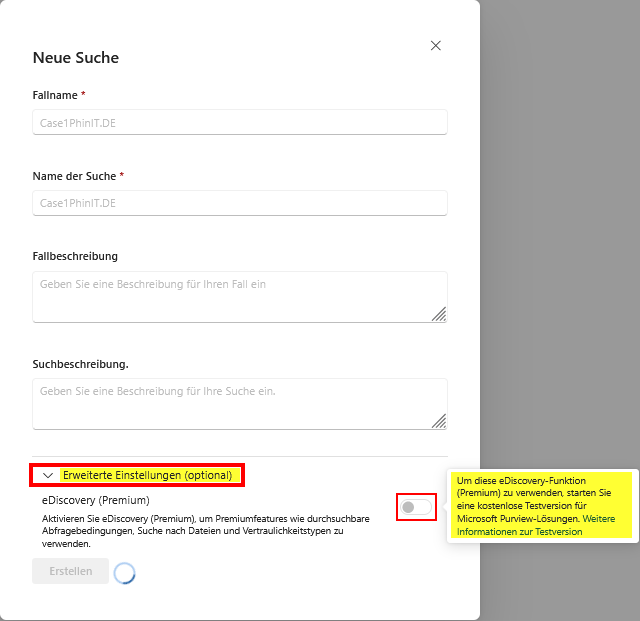This screenshot has height=621, width=640.
Task: Click into the Fallname input field
Action: click(x=239, y=122)
